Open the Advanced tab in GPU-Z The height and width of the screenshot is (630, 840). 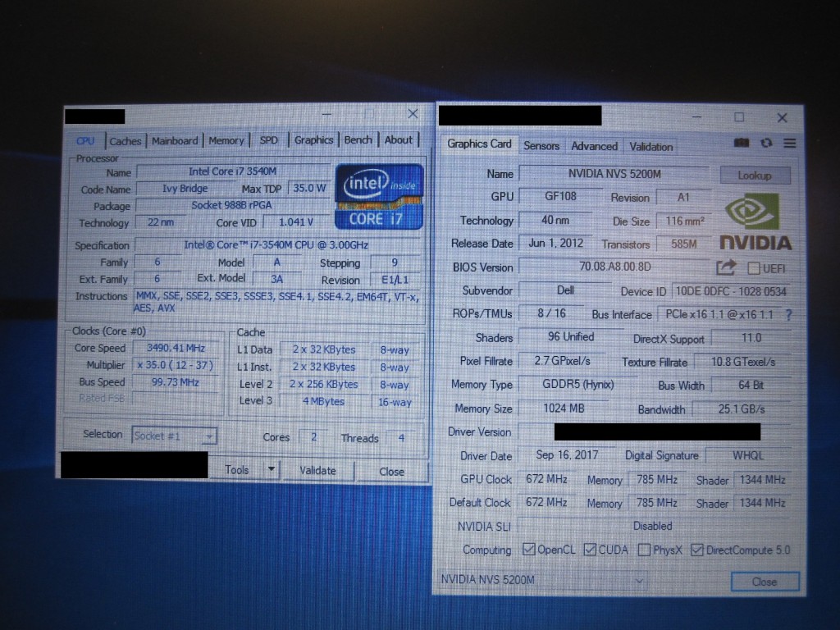594,146
